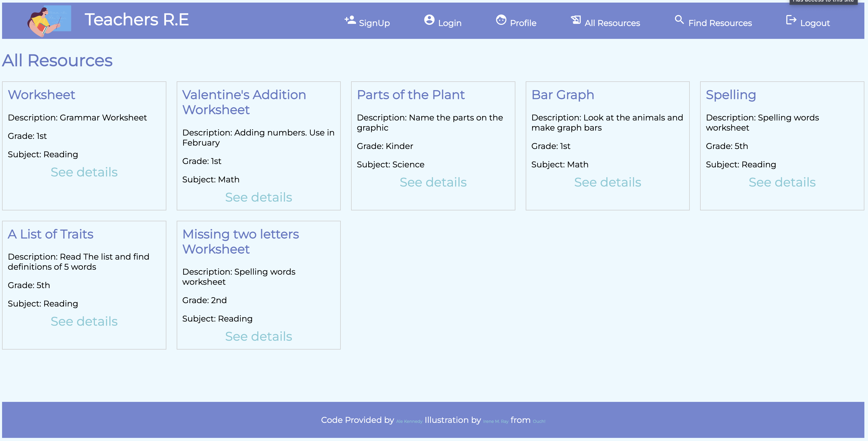Screen dimensions: 868x441
Task: Go to Profile in navigation bar
Action: pos(523,23)
